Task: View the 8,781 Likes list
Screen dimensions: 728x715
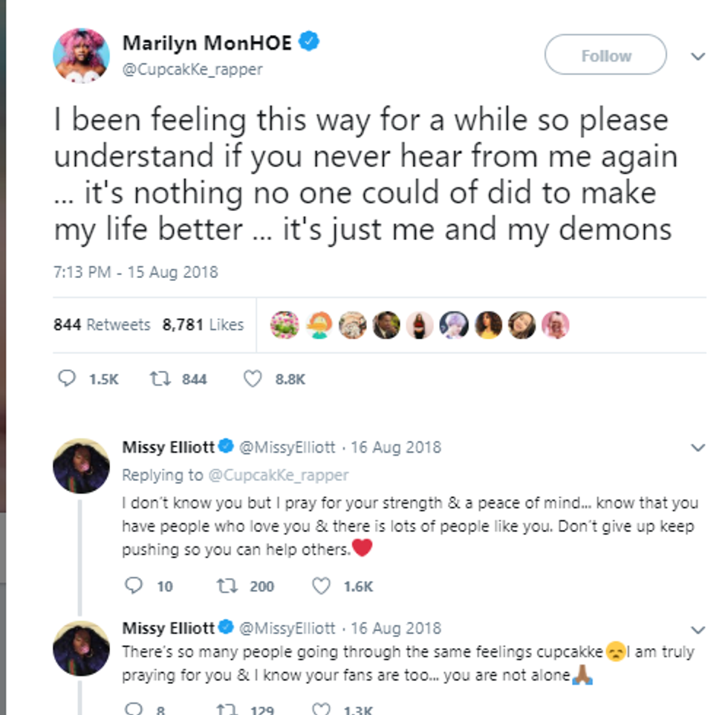Action: click(x=203, y=325)
